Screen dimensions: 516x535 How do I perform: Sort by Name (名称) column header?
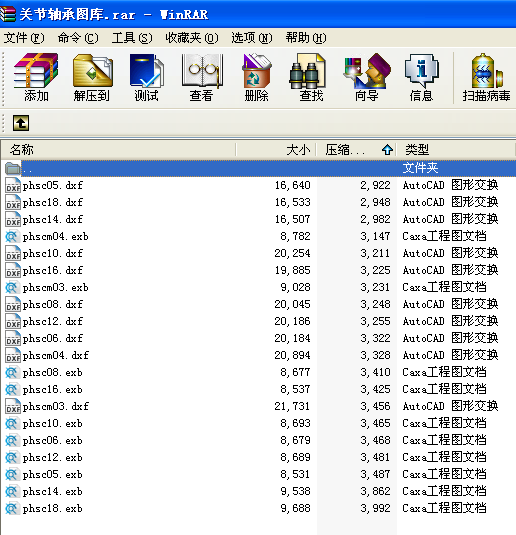point(118,149)
